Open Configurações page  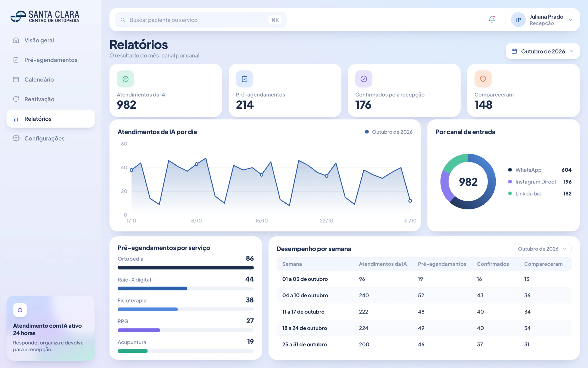(x=50, y=138)
